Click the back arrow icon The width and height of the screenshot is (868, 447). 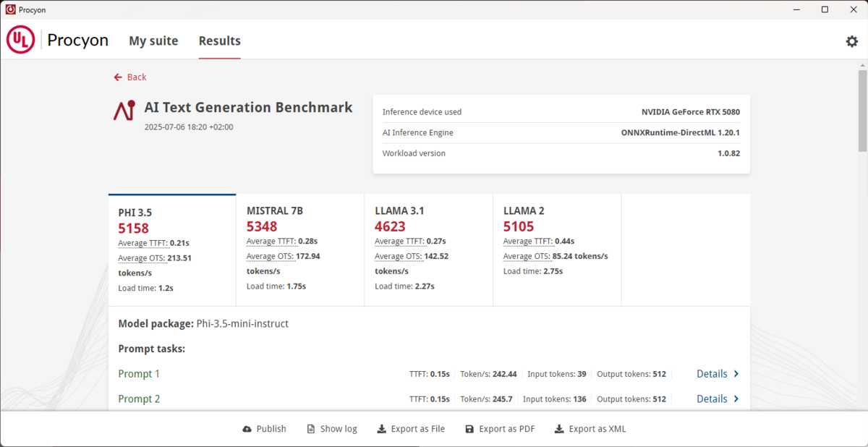[118, 77]
